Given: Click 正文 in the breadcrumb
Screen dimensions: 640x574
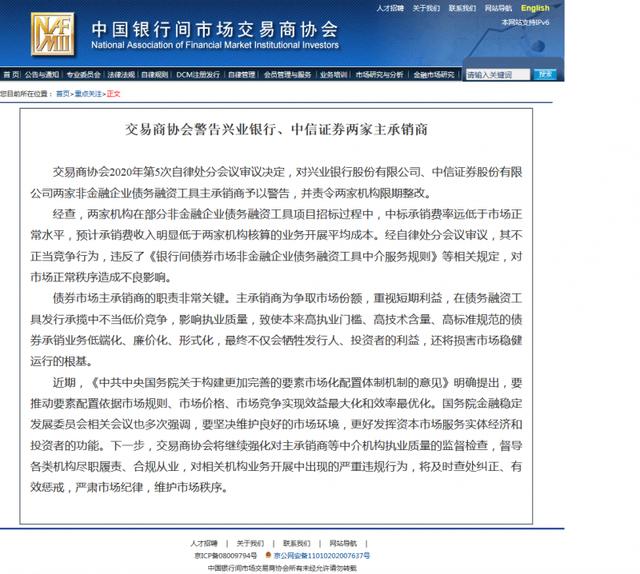Looking at the screenshot, I should tap(113, 93).
